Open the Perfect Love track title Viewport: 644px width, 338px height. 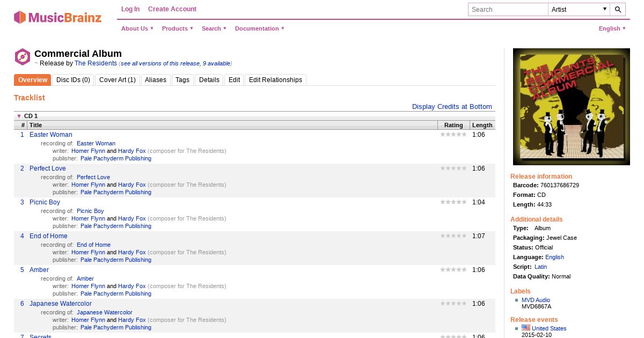[x=48, y=168]
